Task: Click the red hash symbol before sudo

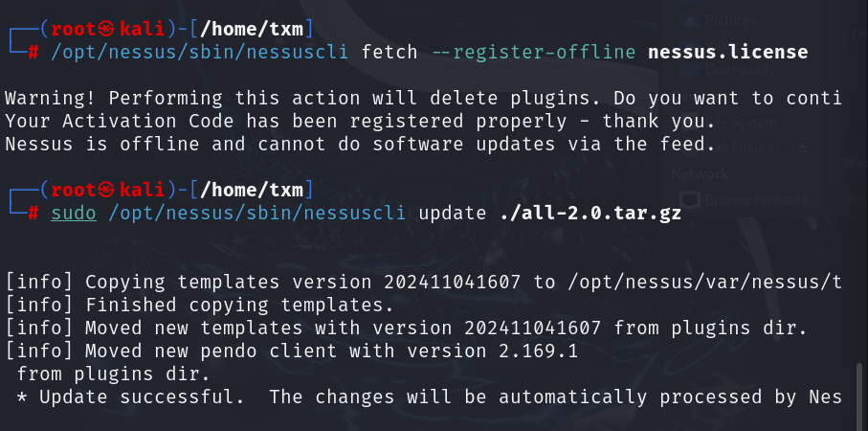Action: (33, 214)
